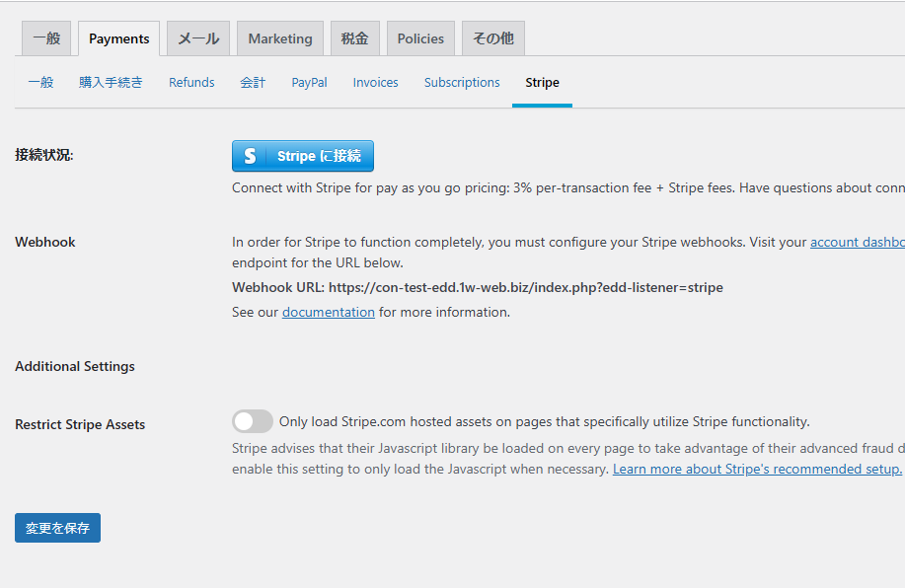Open the Marketing tab
The width and height of the screenshot is (905, 588).
pos(280,38)
